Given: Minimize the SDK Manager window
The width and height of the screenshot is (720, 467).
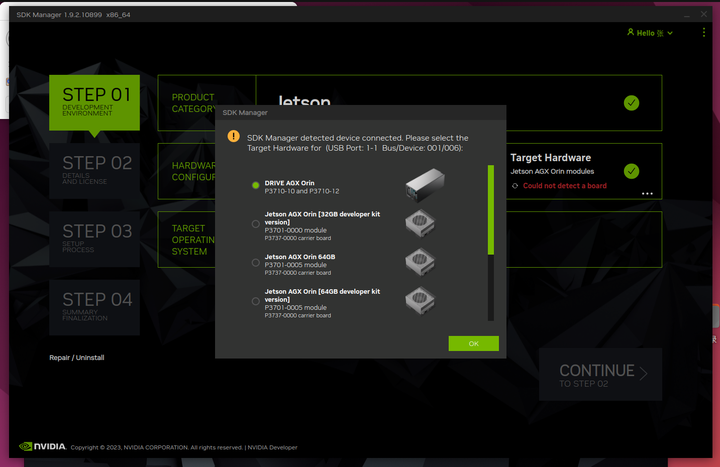Looking at the screenshot, I should coord(686,15).
